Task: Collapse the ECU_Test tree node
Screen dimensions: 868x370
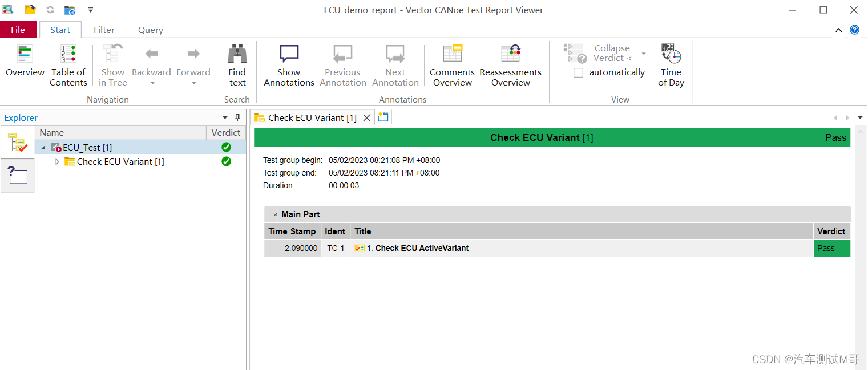Action: point(42,147)
